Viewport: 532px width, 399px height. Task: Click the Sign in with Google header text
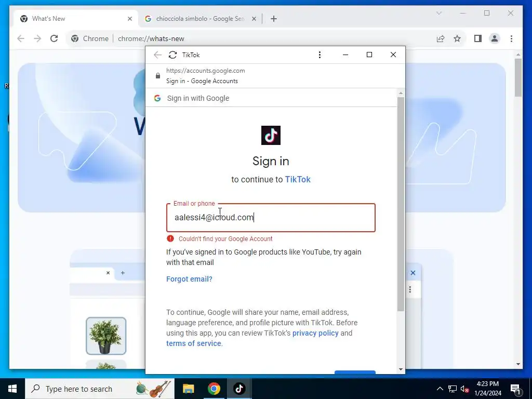[x=198, y=98]
